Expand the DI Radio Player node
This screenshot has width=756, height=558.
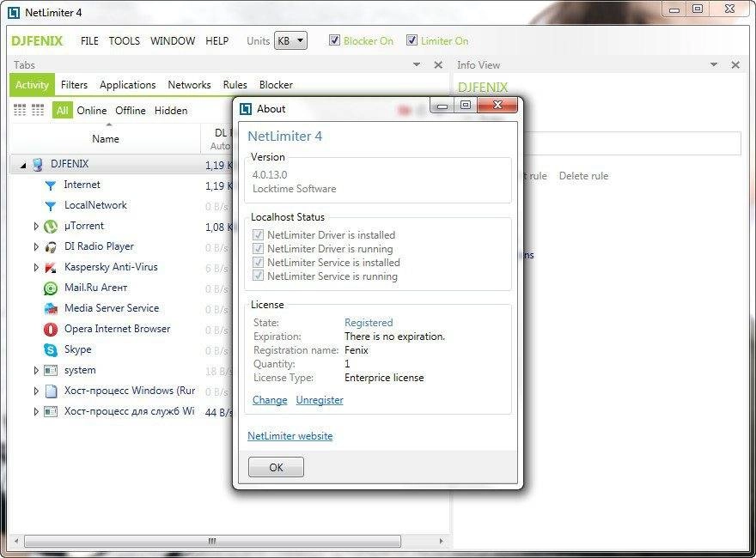click(36, 246)
